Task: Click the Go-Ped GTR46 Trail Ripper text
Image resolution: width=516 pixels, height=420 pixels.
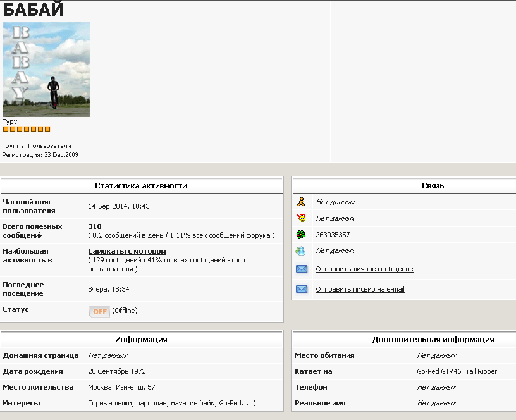Action: [457, 371]
